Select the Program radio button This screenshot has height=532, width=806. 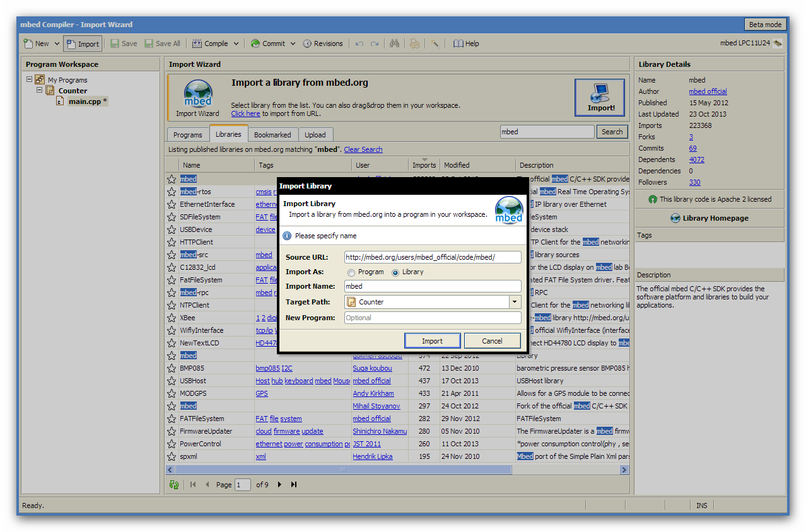click(351, 272)
